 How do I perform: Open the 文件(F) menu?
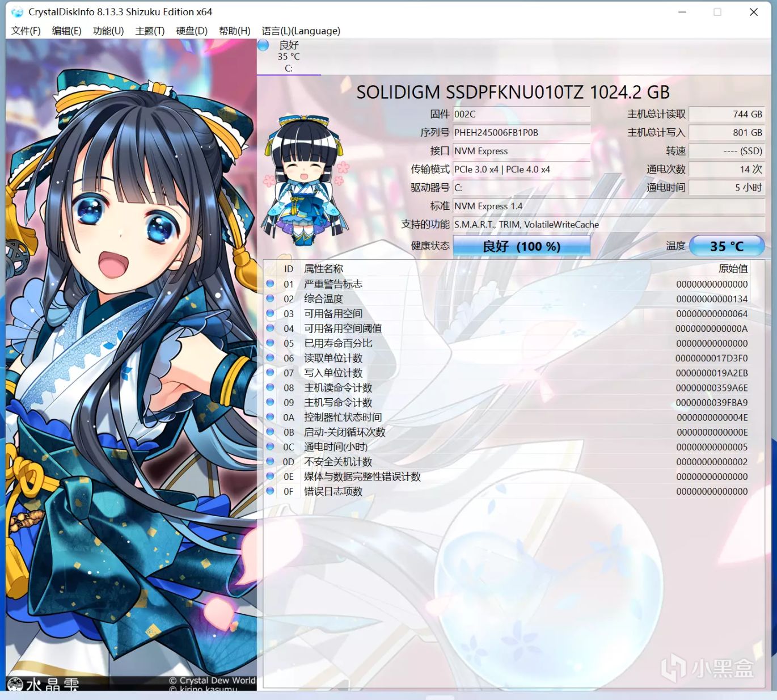coord(26,31)
